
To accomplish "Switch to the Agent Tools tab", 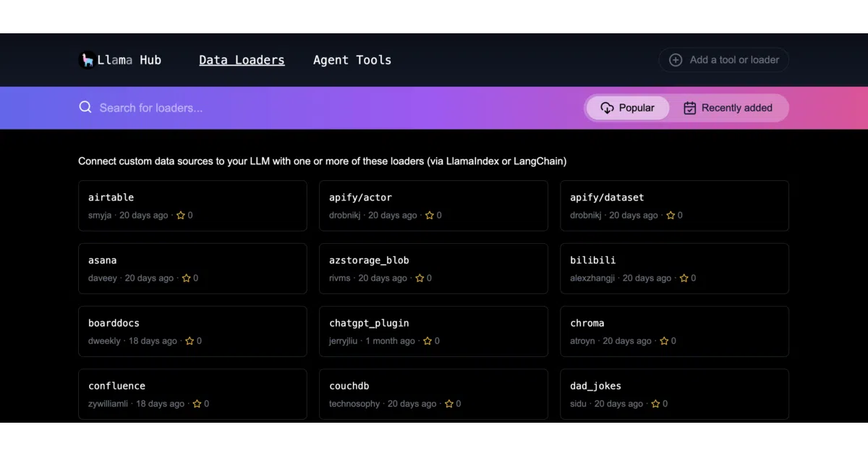I will click(x=352, y=60).
